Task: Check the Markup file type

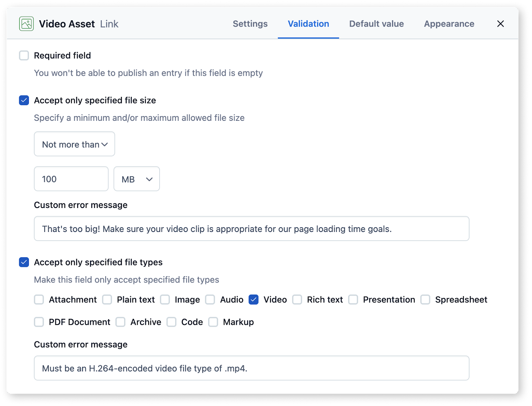Action: [x=213, y=322]
